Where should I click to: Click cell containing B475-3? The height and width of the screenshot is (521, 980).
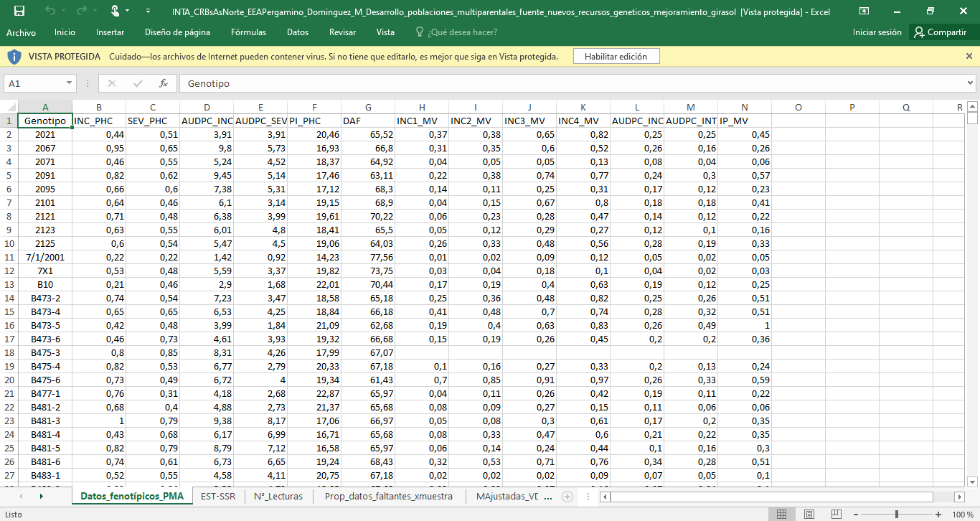(x=45, y=353)
